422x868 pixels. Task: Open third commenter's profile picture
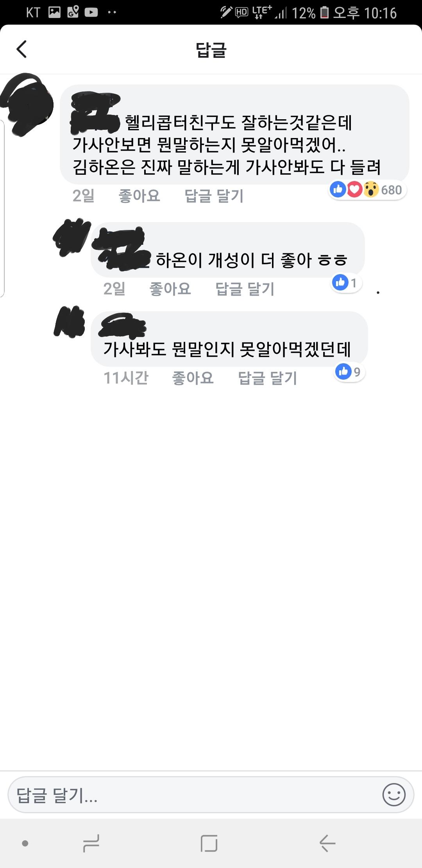tap(70, 322)
